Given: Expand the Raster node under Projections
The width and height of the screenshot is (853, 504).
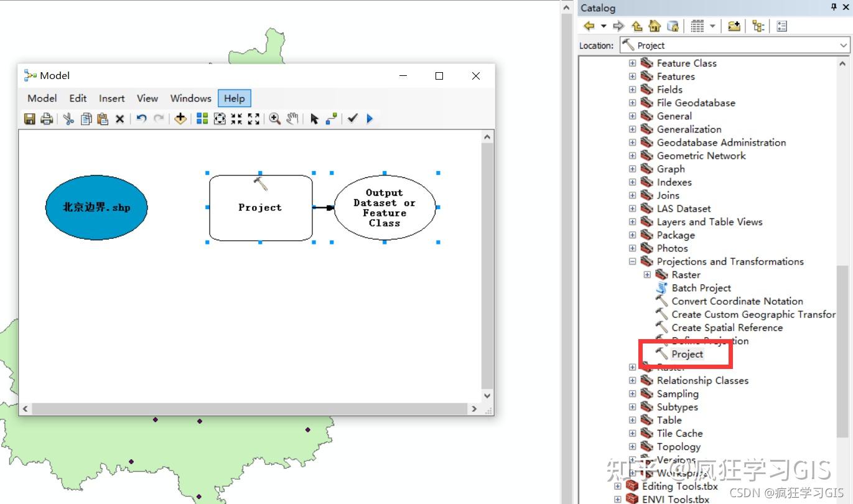Looking at the screenshot, I should point(647,274).
